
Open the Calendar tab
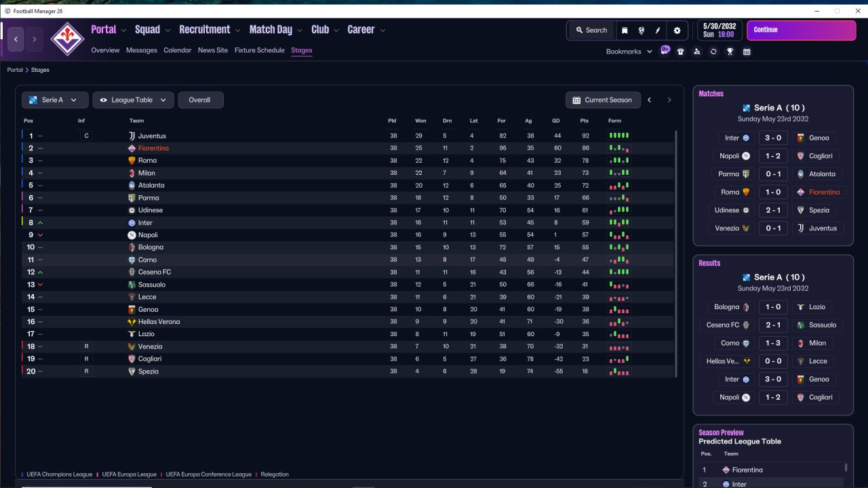(x=177, y=50)
